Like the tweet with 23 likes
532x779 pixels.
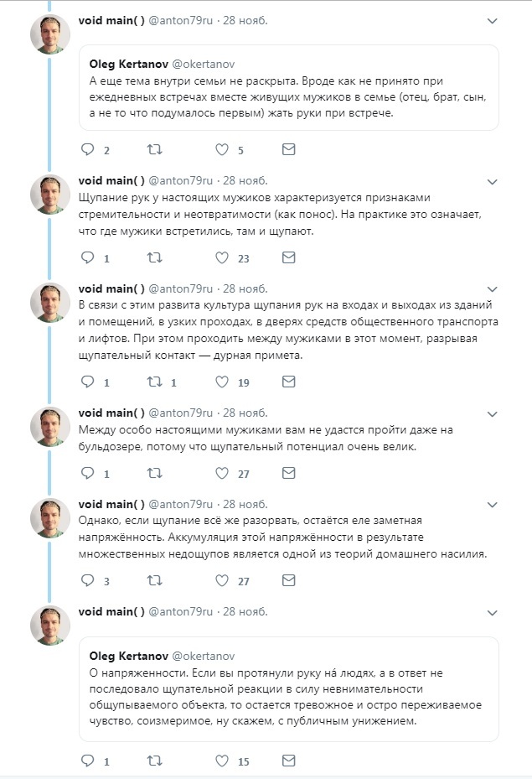tap(222, 258)
